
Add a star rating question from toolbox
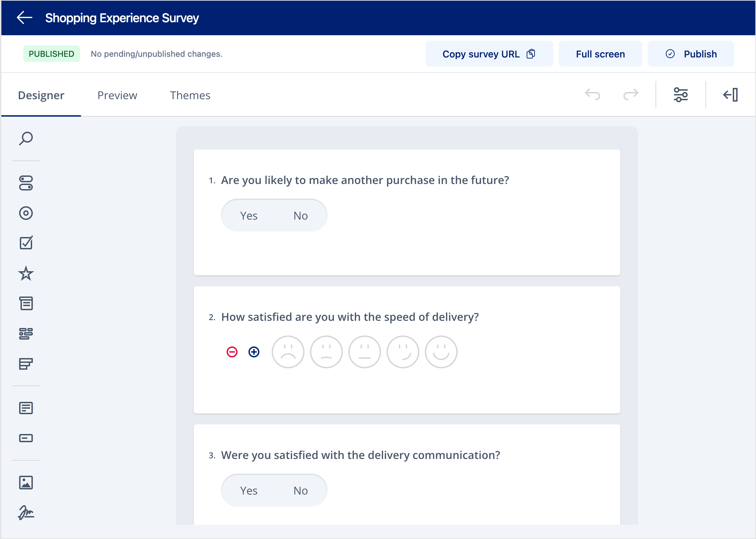[x=26, y=273]
